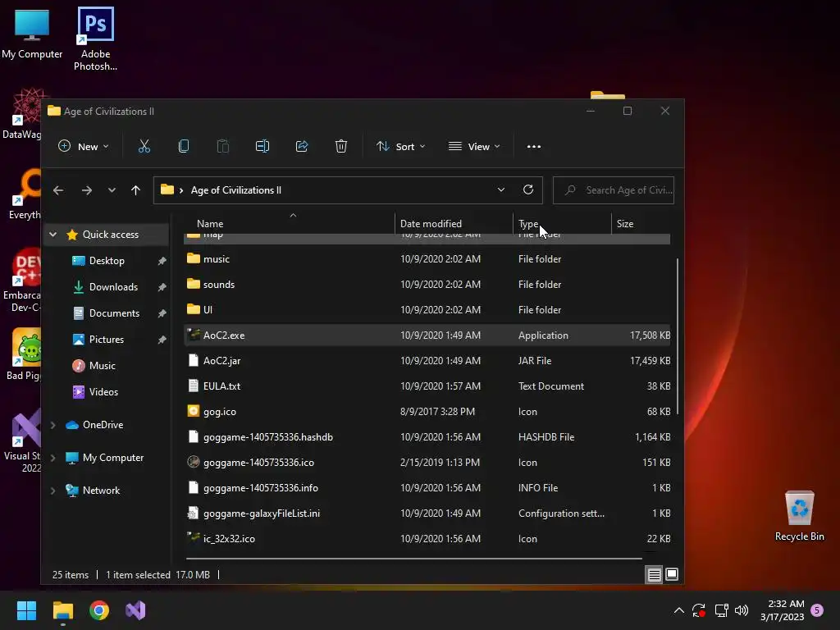Image resolution: width=840 pixels, height=630 pixels.
Task: Toggle the Downloads pin icon
Action: 162,287
